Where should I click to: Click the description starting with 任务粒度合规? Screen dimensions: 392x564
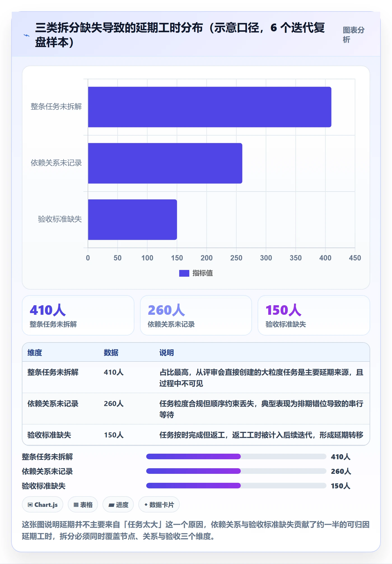point(262,409)
